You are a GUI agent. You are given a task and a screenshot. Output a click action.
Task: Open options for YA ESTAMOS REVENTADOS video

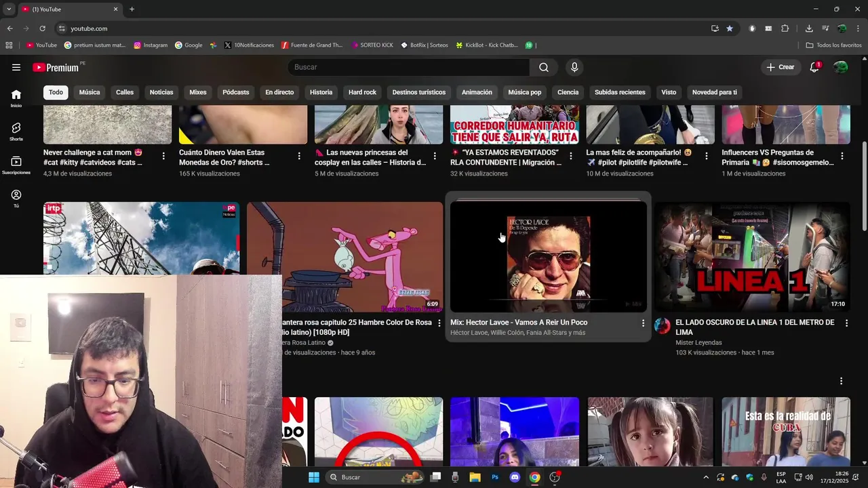click(x=570, y=156)
